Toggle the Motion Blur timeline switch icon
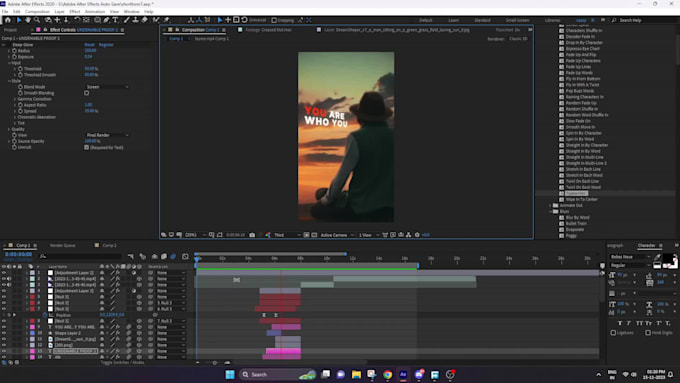680x383 pixels. coord(173,256)
